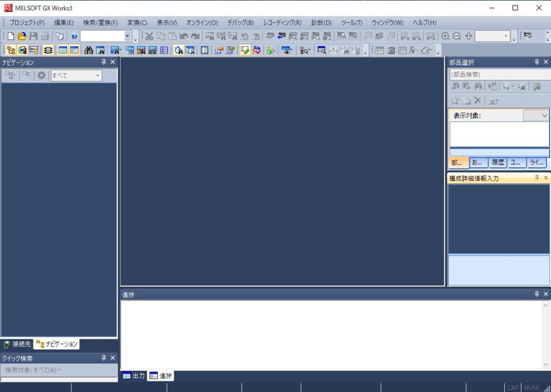Open Help with the question mark icon
Image resolution: width=551 pixels, height=392 pixels.
[74, 36]
